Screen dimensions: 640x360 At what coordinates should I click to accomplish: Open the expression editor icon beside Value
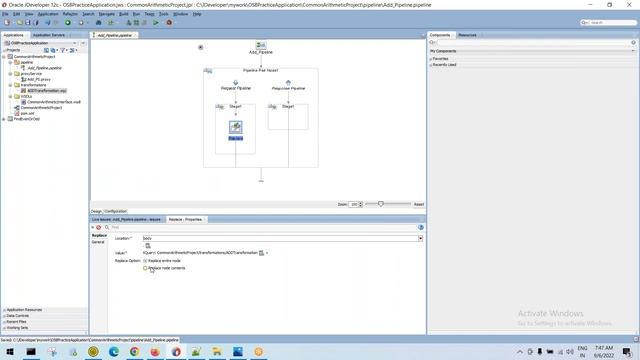pos(261,253)
